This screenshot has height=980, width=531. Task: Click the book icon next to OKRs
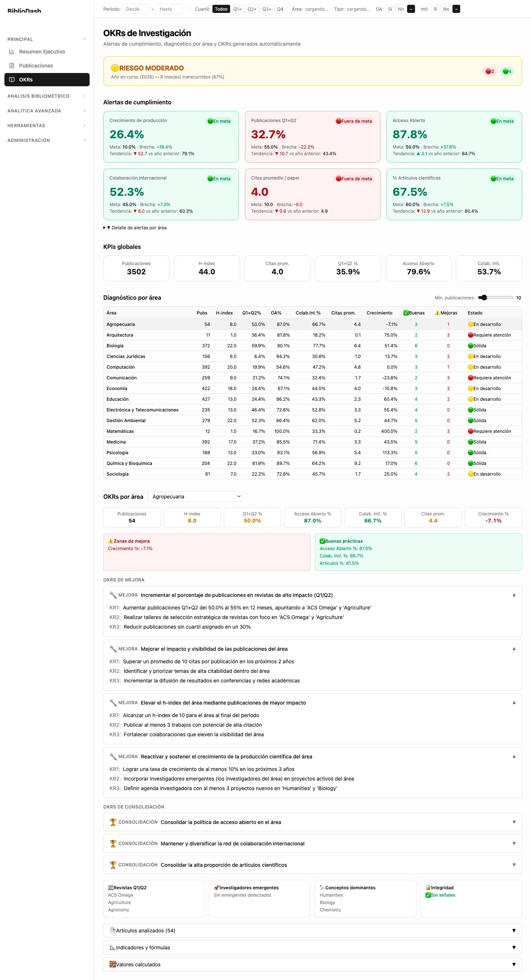[x=12, y=80]
